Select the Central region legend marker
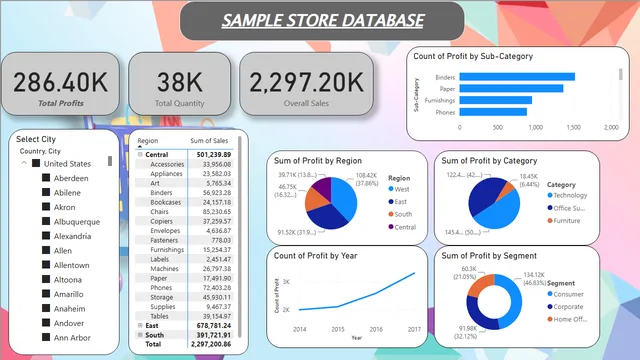 coord(391,227)
